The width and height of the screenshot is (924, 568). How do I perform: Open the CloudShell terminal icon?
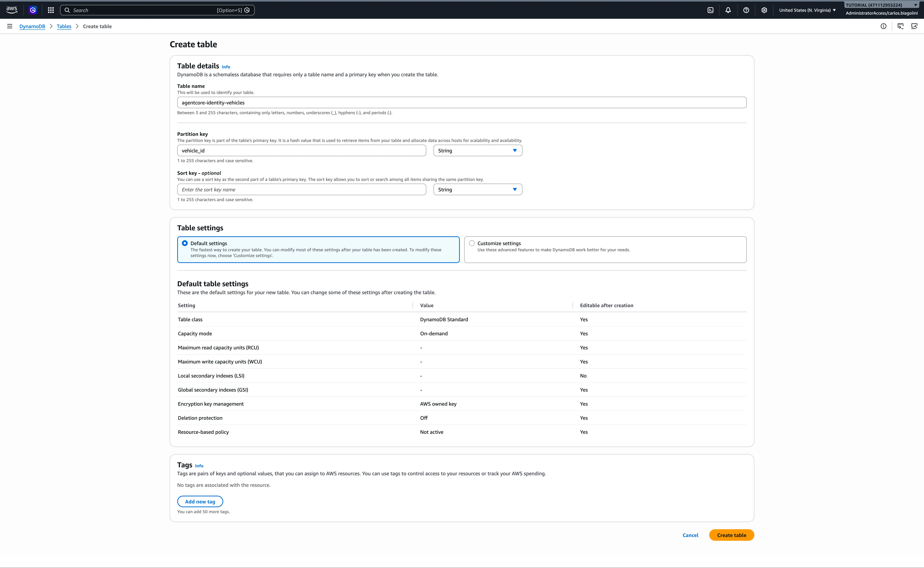710,10
